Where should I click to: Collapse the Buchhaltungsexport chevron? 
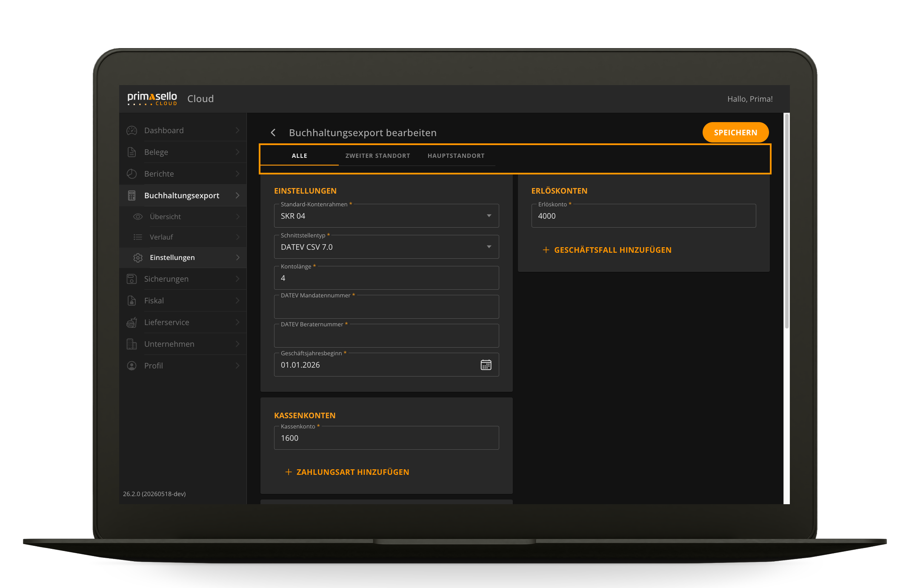(x=237, y=196)
